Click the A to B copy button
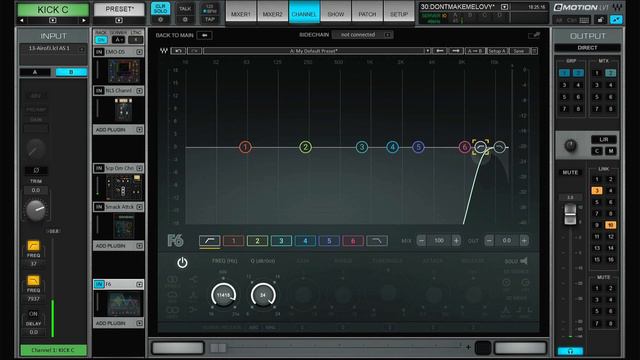640x360 pixels. (x=475, y=51)
